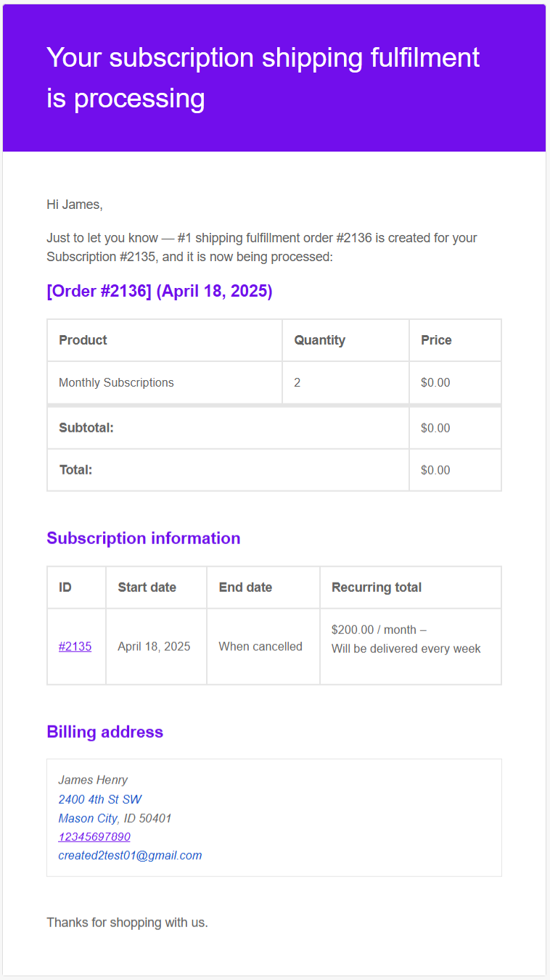This screenshot has width=550, height=980.
Task: Click the James Henry name text
Action: [x=93, y=780]
